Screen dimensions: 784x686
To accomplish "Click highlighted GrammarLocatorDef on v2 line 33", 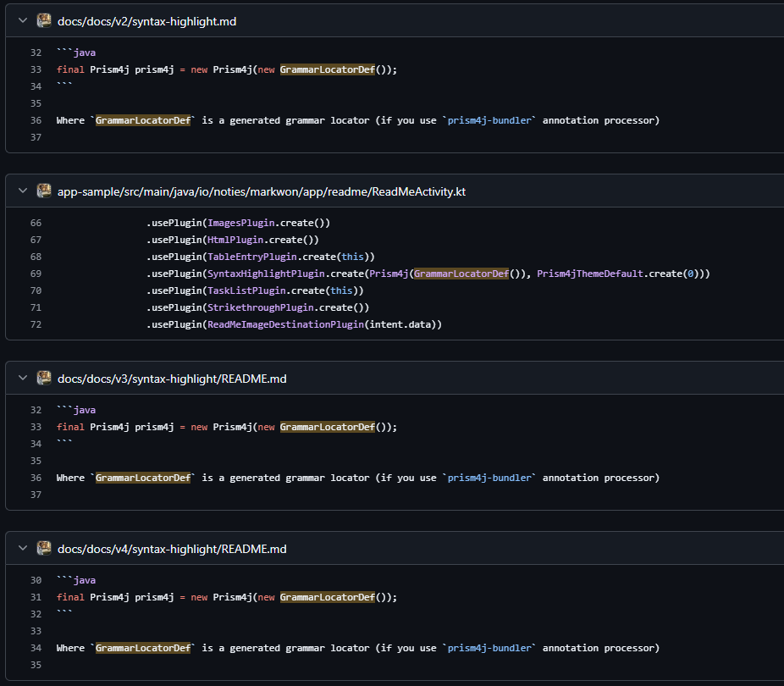I will (x=328, y=69).
